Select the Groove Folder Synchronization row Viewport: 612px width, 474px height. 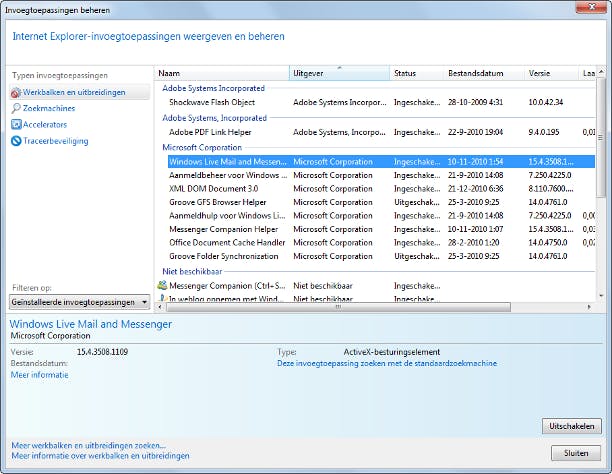381,256
